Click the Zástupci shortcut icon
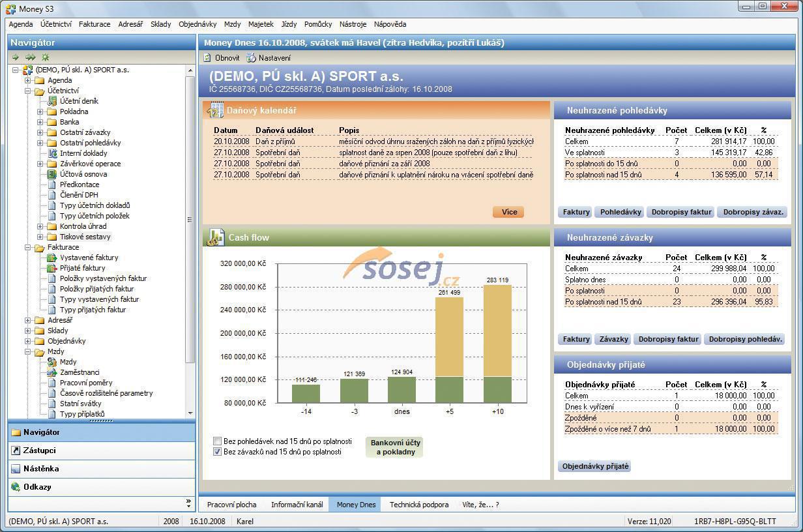803x532 pixels. pyautogui.click(x=16, y=451)
